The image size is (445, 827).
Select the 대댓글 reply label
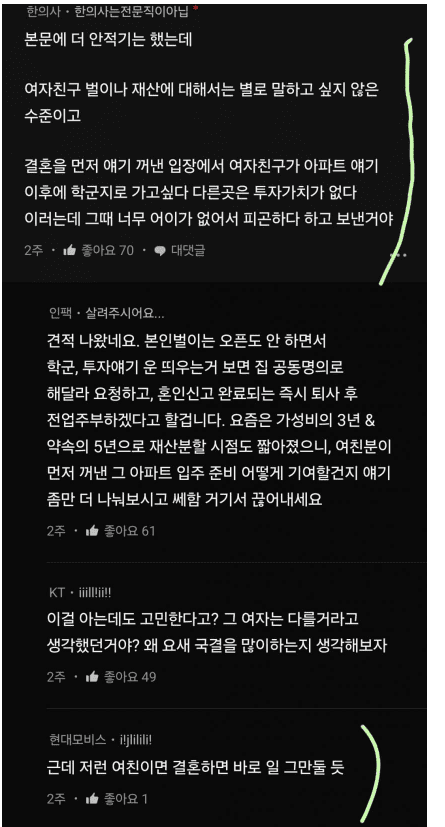click(187, 251)
